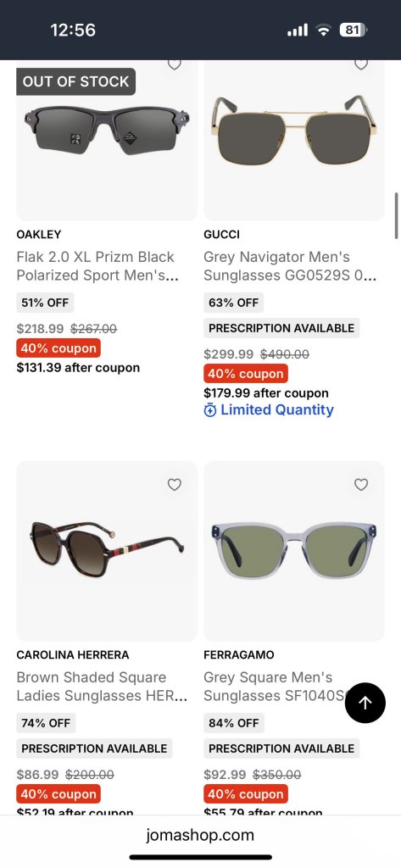Tap Gucci's Prescription Available label
Image resolution: width=401 pixels, height=868 pixels.
[281, 328]
